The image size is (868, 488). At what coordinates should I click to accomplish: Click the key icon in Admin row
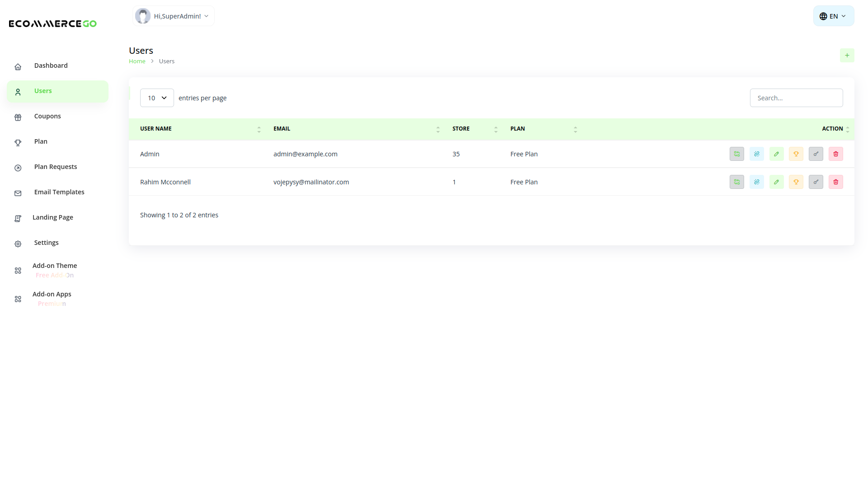[816, 154]
